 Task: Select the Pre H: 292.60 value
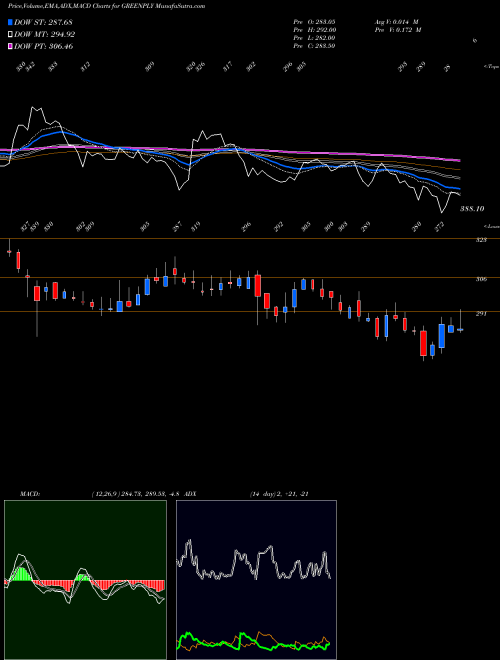coord(315,30)
